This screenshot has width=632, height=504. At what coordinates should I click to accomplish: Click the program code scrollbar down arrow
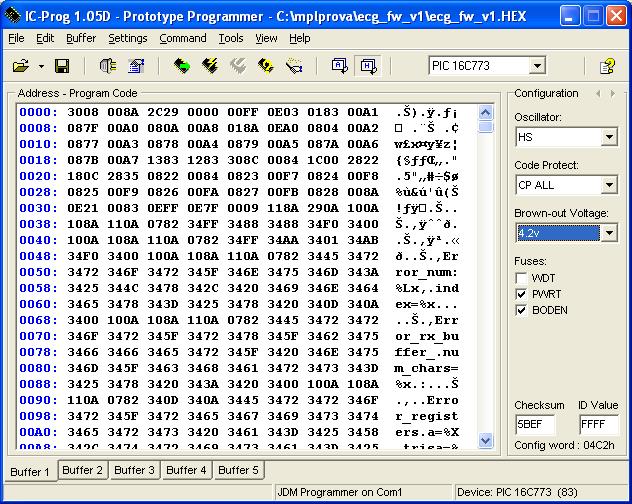coord(486,439)
